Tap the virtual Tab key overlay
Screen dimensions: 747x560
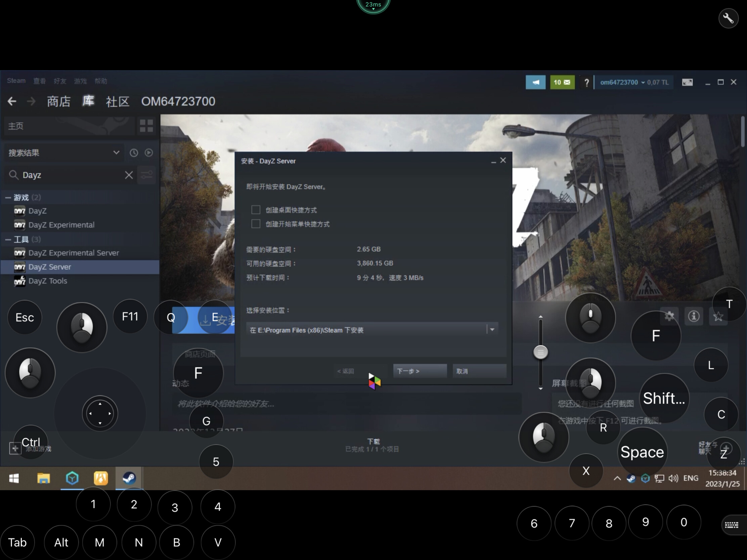coord(17,543)
